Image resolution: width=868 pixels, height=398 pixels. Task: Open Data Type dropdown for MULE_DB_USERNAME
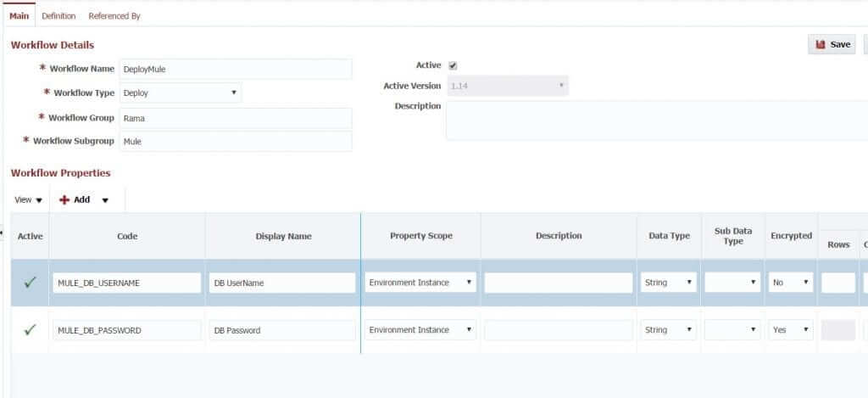point(669,283)
